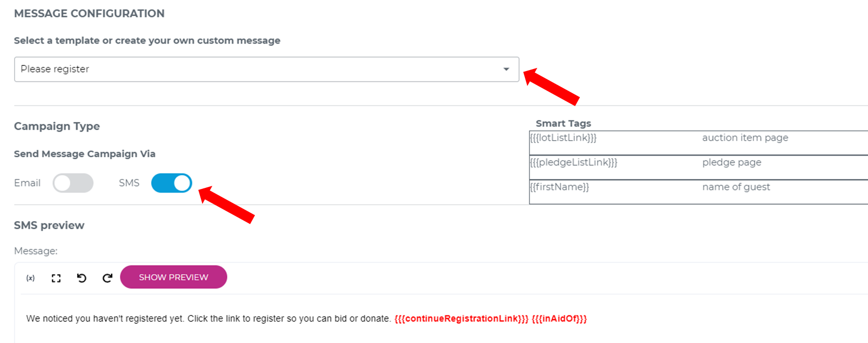Click the {{{inAidOf}}} tag in message
Viewport: 868px width, 343px height.
coord(559,319)
